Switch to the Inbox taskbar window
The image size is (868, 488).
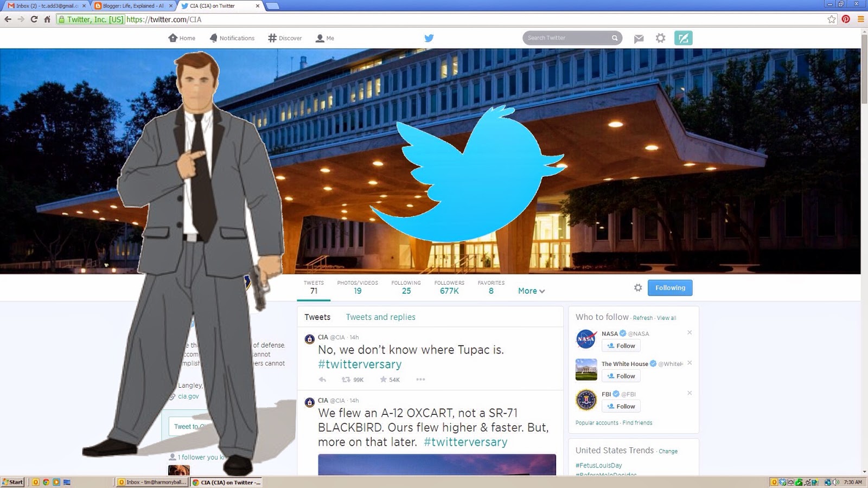pyautogui.click(x=152, y=482)
